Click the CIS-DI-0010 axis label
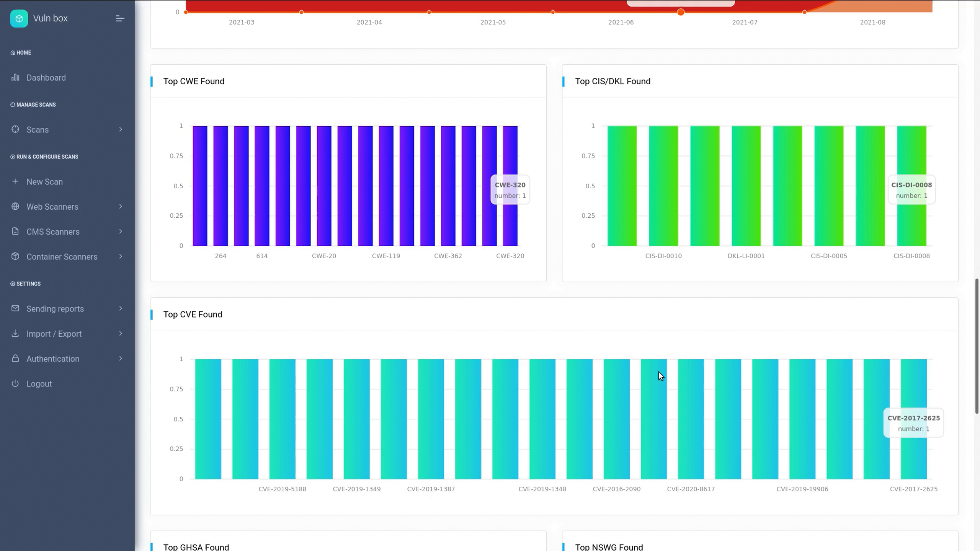The width and height of the screenshot is (980, 551). [x=663, y=256]
